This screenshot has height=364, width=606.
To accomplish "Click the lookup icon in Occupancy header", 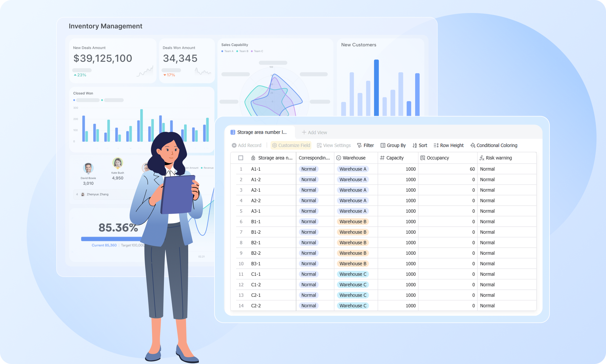I will (x=423, y=158).
